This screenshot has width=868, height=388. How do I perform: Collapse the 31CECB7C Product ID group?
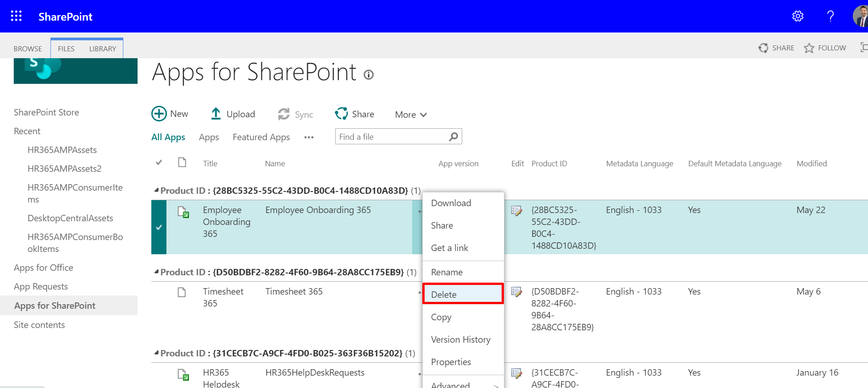pos(156,353)
